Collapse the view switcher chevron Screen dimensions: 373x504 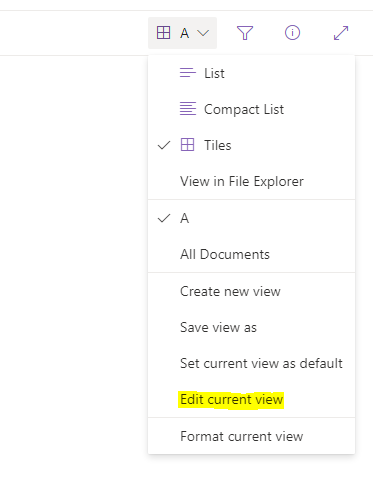click(203, 33)
